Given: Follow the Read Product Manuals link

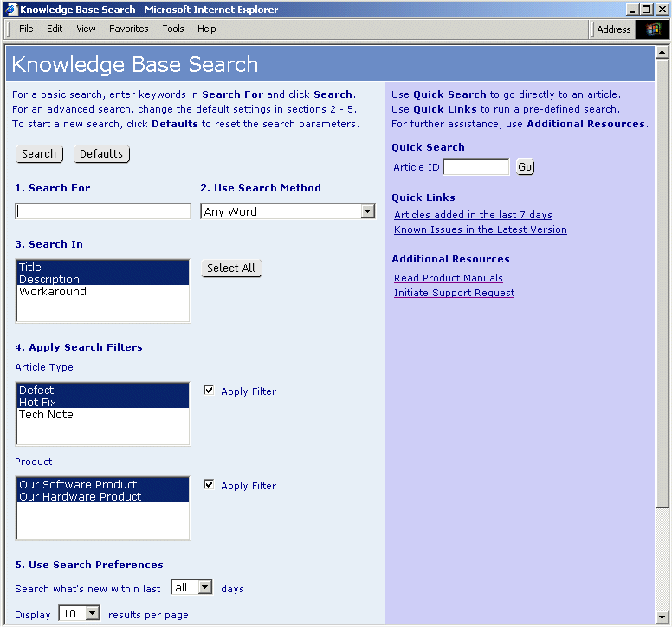Looking at the screenshot, I should point(448,278).
